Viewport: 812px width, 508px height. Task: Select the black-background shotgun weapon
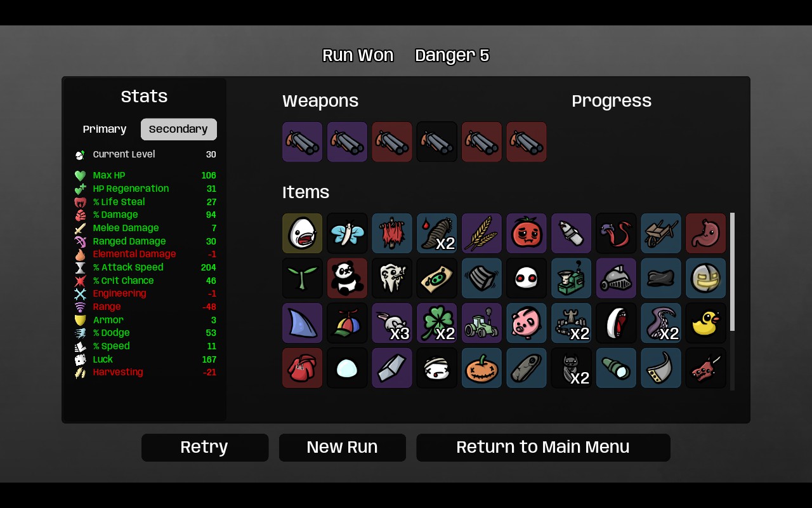coord(437,142)
